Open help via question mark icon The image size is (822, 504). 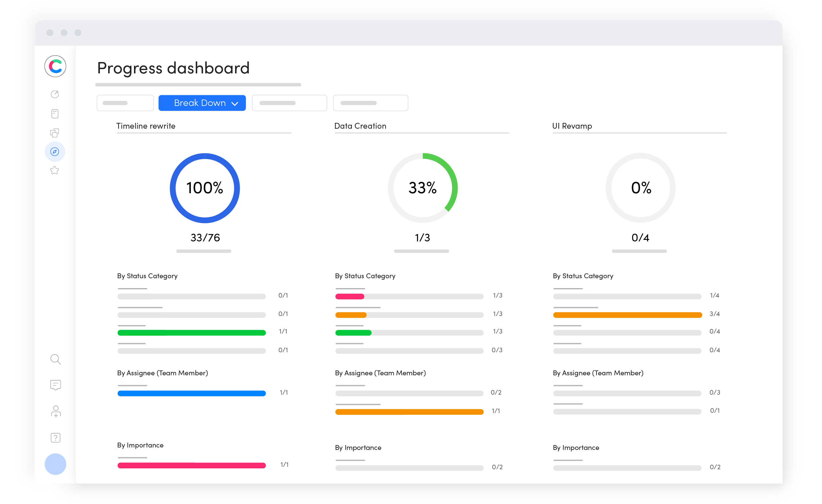coord(55,438)
